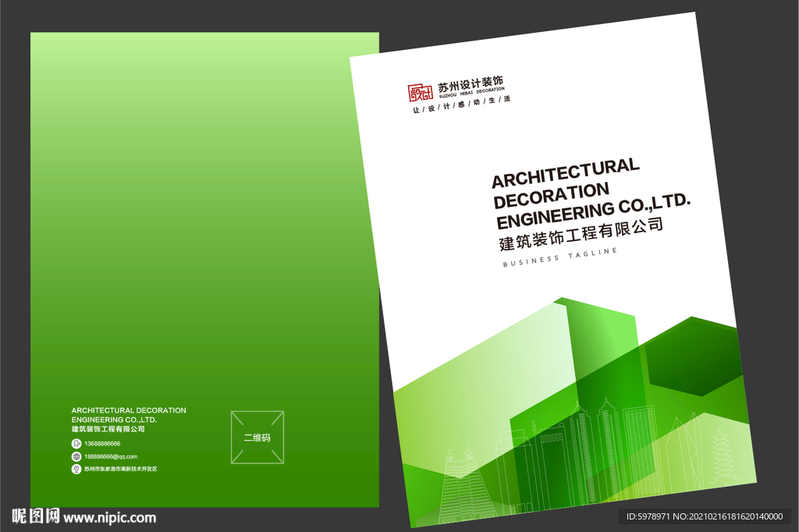
Task: Click the location pin icon on back cover
Action: 76,469
